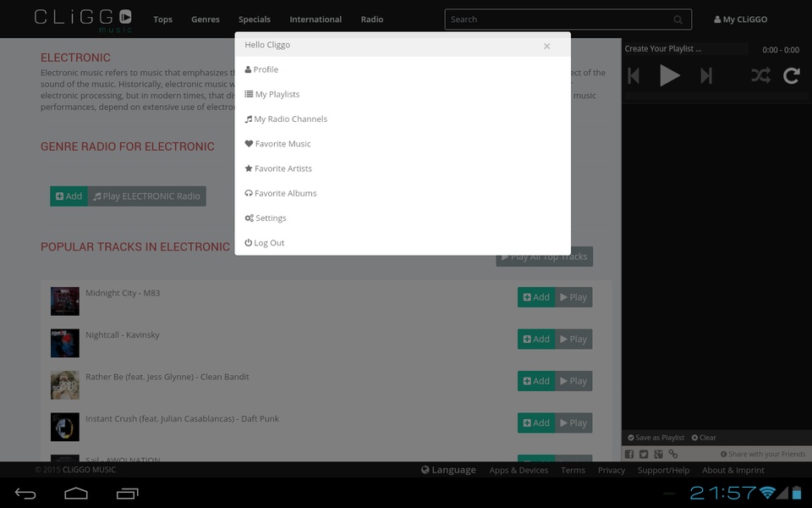Viewport: 812px width, 508px height.
Task: Play Nightcall - Kavinsky
Action: point(573,339)
